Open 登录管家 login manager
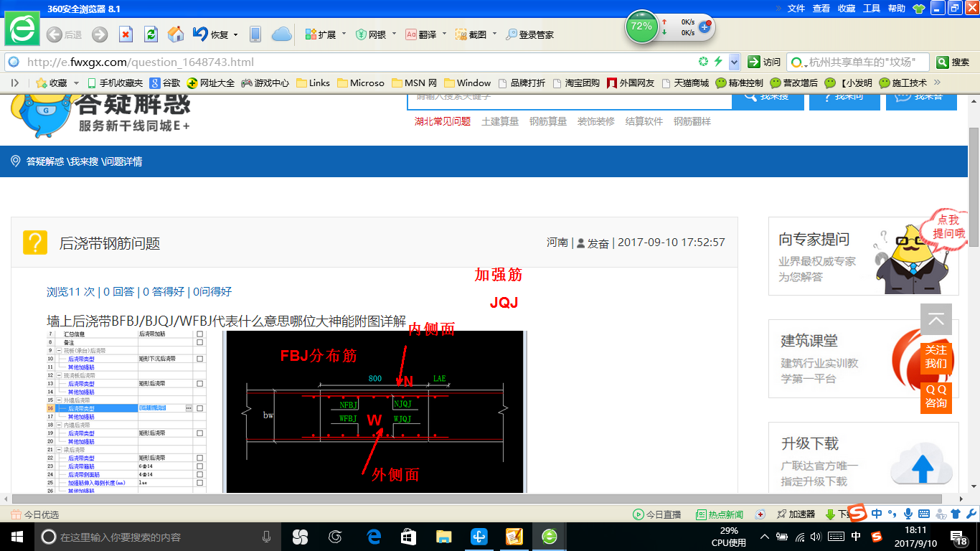 (530, 34)
